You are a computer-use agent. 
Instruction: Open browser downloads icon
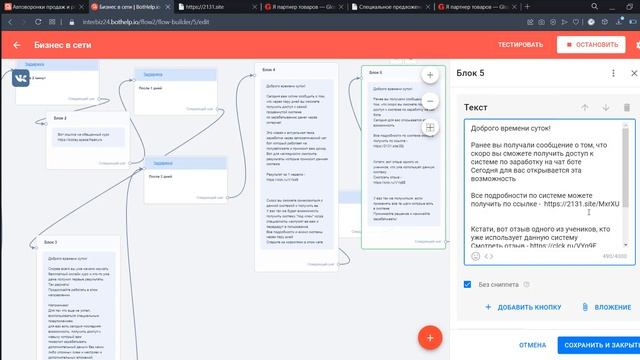tap(620, 22)
